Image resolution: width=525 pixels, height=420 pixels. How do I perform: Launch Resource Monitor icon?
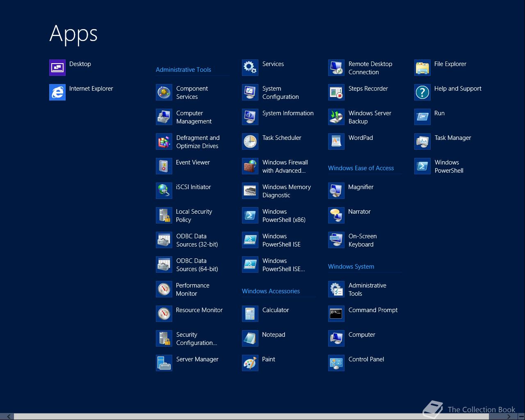(164, 314)
